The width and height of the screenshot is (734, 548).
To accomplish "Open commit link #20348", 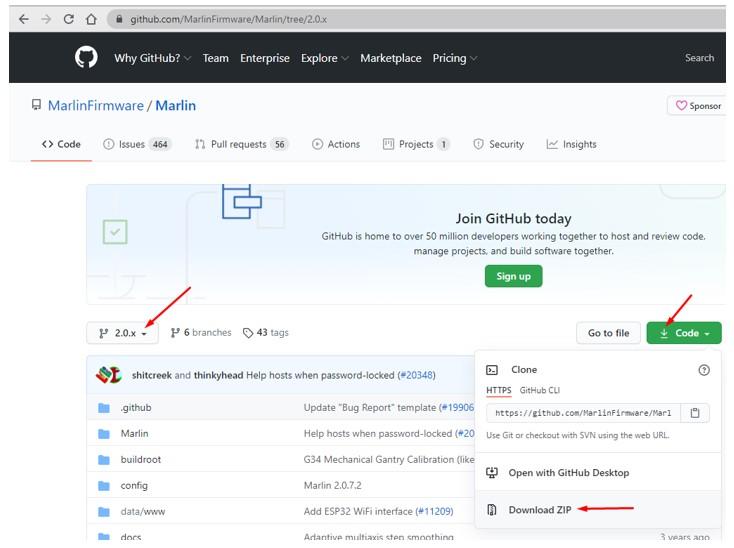I will [x=416, y=375].
